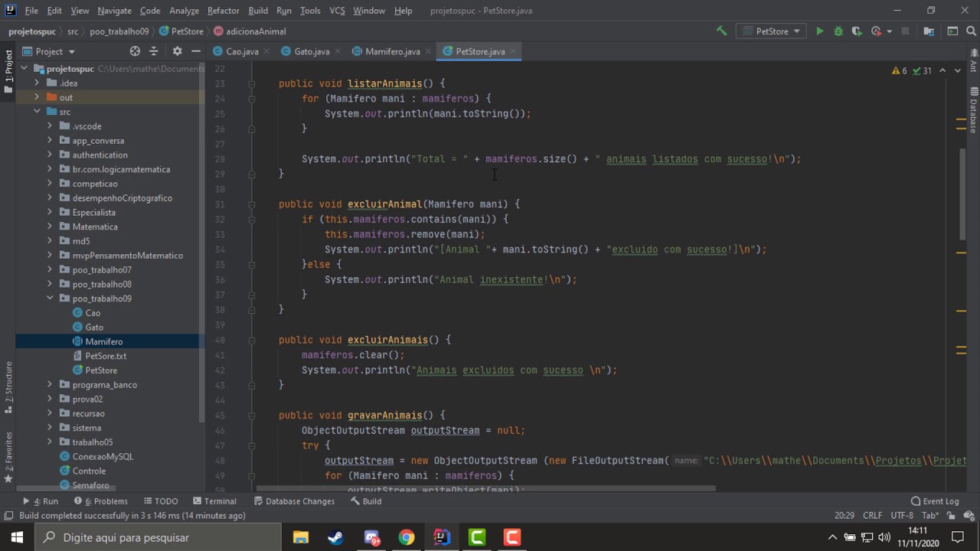Viewport: 980px width, 551px height.
Task: Open Steam from the taskbar
Action: click(x=335, y=537)
